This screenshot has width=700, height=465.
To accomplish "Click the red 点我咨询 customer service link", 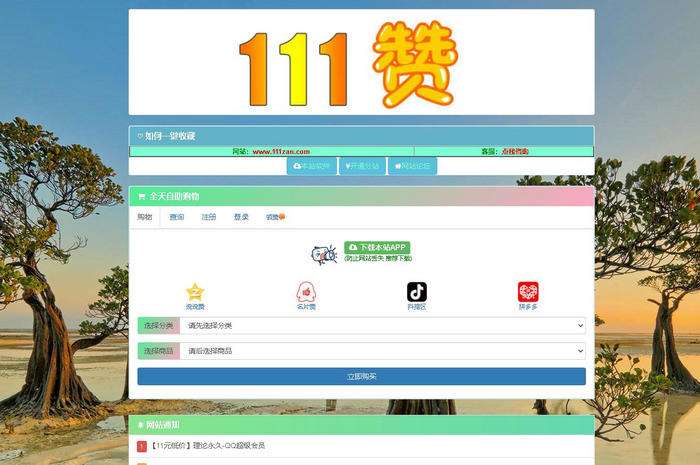I will pyautogui.click(x=516, y=152).
